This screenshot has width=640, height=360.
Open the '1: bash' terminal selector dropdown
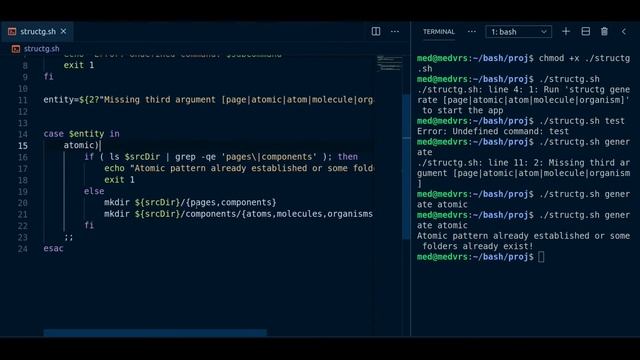tap(518, 32)
